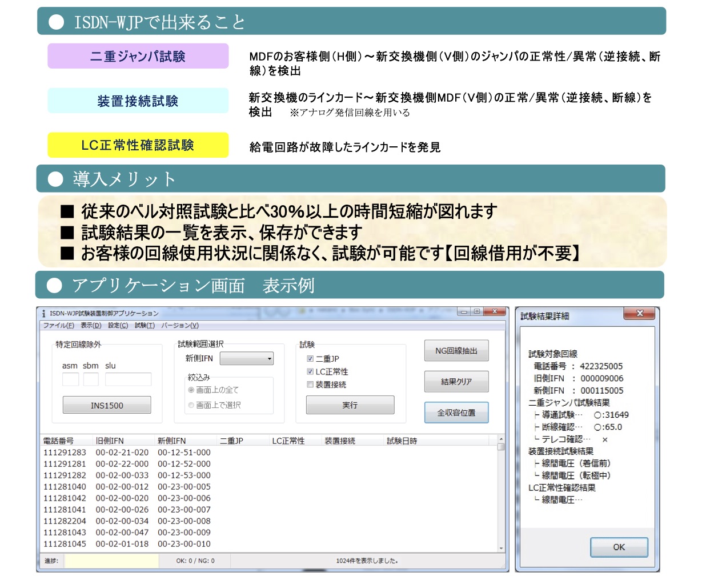Viewport: 706px width, 588px height.
Task: Open the 表示(D) menu
Action: [x=91, y=325]
